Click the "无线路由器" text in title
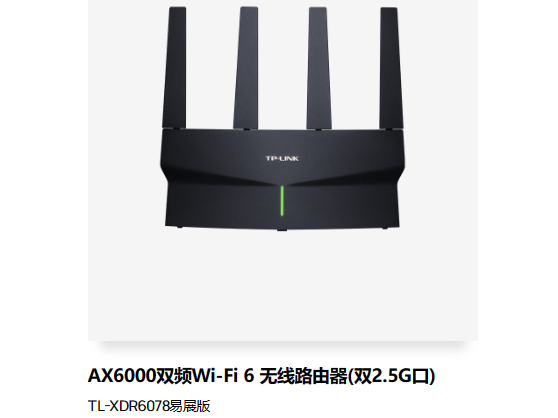 point(304,376)
